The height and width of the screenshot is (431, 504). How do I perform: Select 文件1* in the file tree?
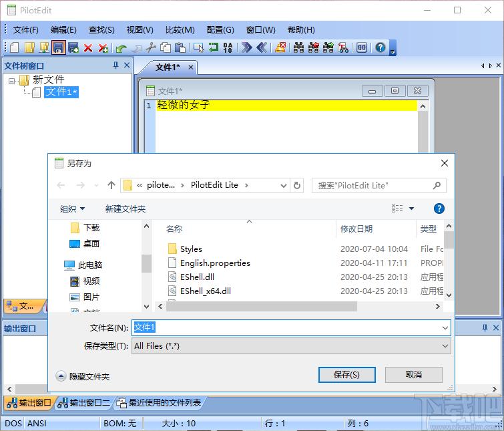[x=61, y=92]
